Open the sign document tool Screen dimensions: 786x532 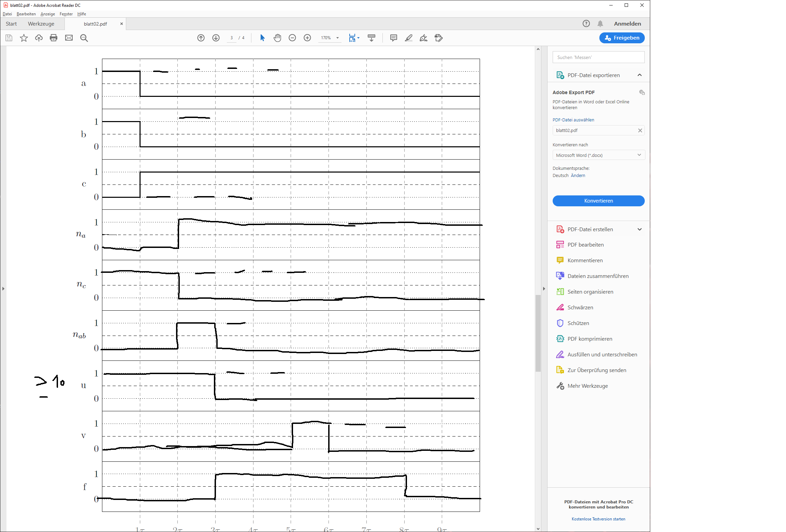click(x=423, y=38)
